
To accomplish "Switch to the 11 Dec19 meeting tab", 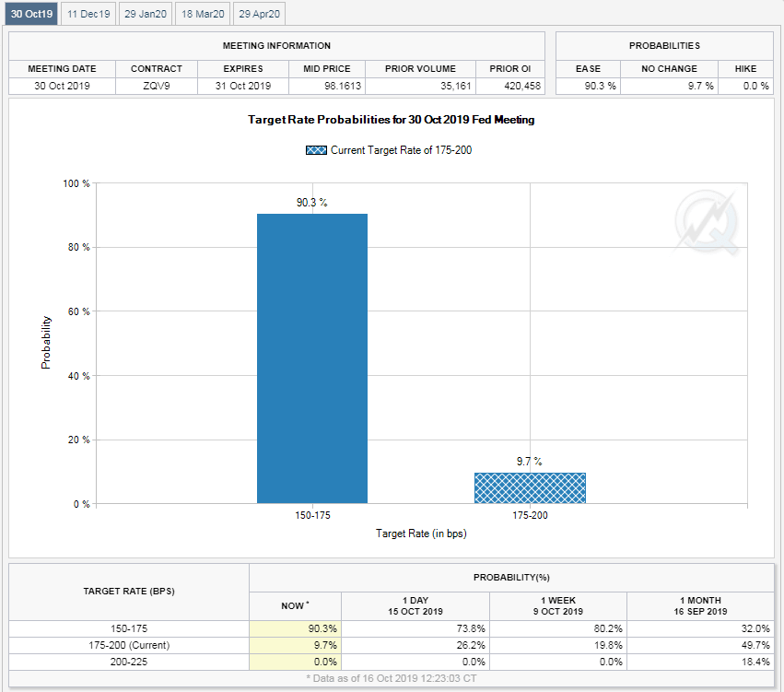I will 89,14.
